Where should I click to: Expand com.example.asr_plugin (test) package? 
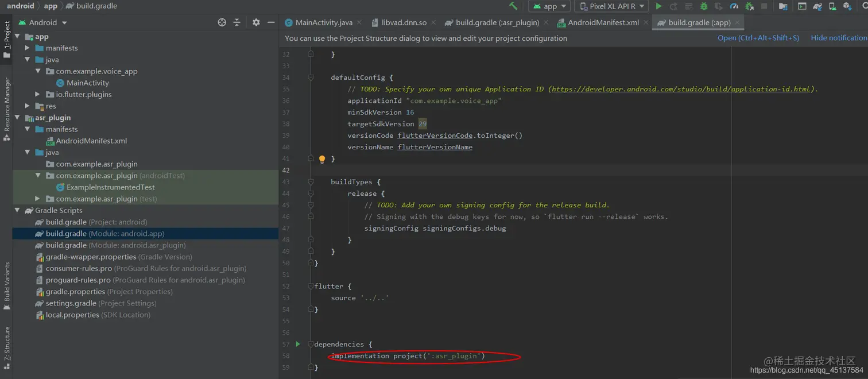coord(38,199)
